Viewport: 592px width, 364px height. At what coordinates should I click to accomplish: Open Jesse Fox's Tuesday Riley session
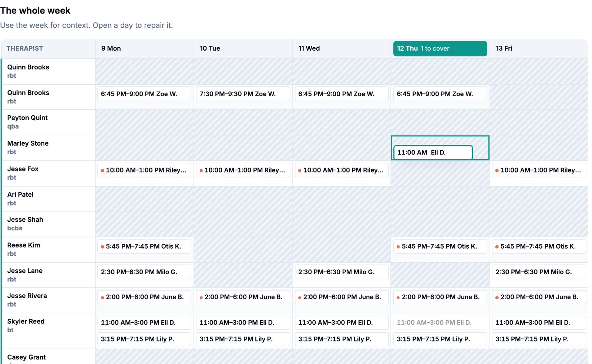[243, 170]
